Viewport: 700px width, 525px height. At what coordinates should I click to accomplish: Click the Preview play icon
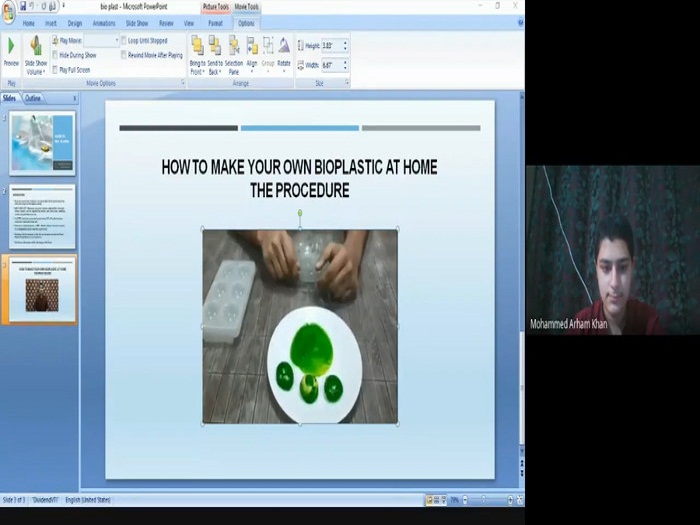pos(11,46)
